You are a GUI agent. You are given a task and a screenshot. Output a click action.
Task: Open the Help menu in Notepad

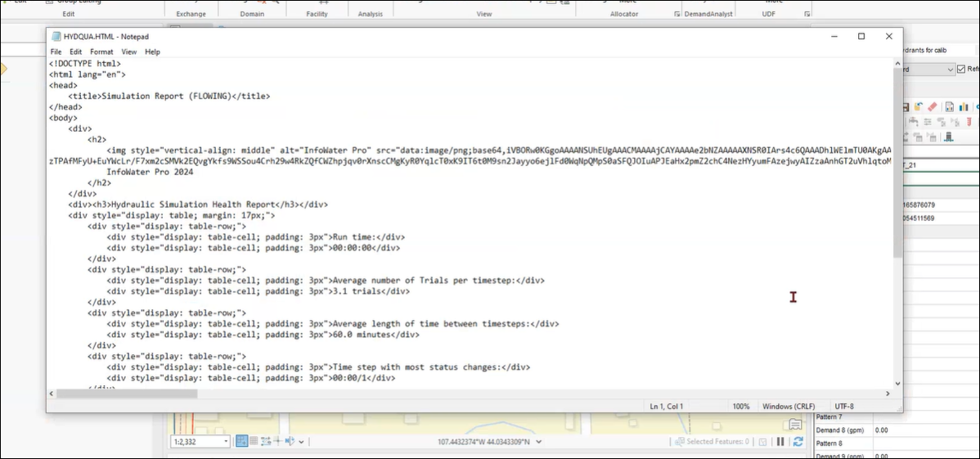coord(152,52)
